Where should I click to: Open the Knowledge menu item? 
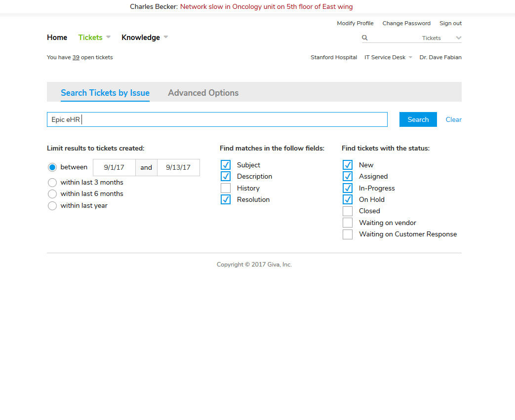click(x=141, y=38)
